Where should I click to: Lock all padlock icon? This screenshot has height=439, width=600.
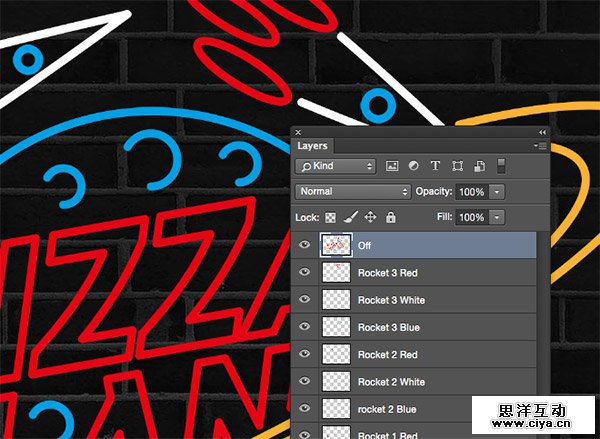(391, 217)
